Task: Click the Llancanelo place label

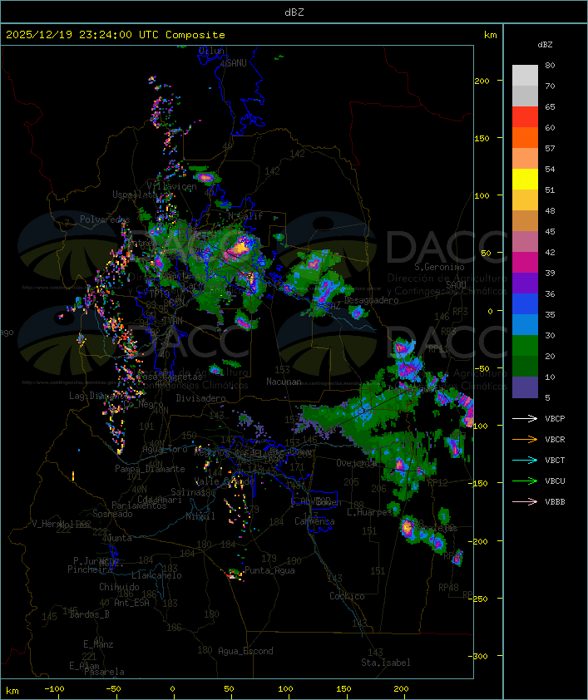Action: 156,575
